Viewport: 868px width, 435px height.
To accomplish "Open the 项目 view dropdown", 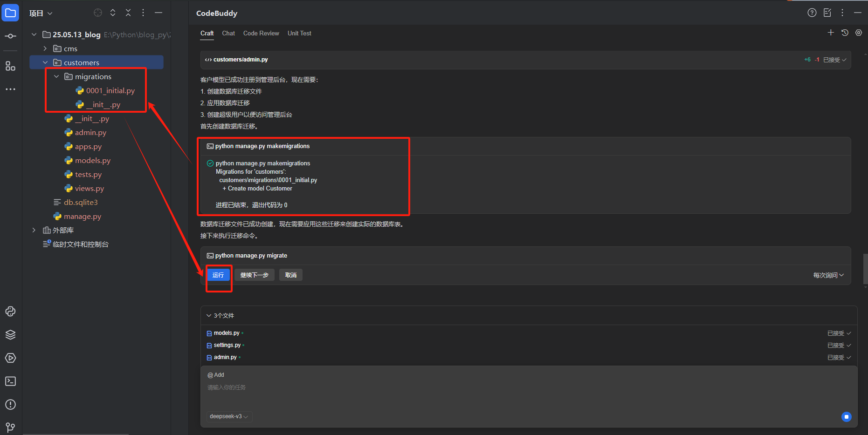I will click(x=41, y=14).
